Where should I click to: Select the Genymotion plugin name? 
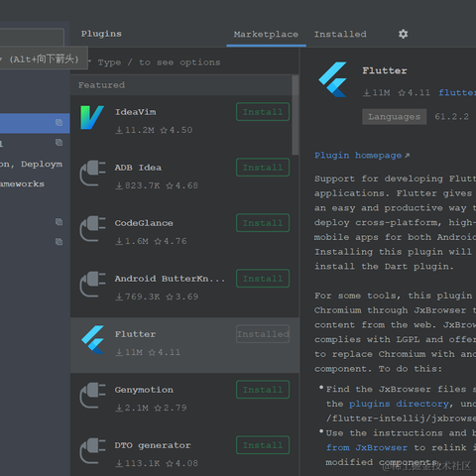coord(144,390)
